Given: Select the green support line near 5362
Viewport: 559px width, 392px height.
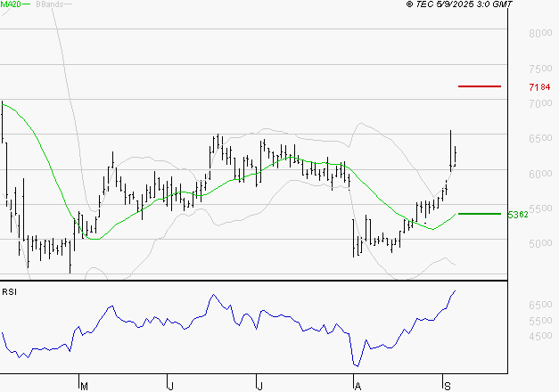Looking at the screenshot, I should (478, 214).
